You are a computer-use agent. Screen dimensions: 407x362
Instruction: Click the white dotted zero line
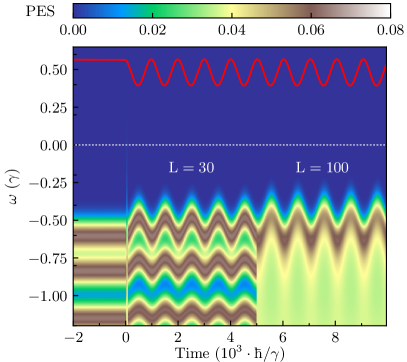[230, 145]
